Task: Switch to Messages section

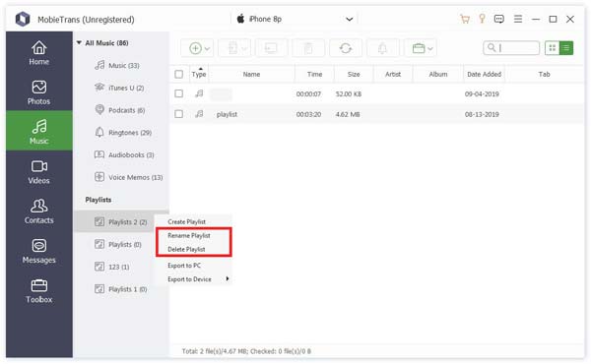Action: [x=39, y=251]
